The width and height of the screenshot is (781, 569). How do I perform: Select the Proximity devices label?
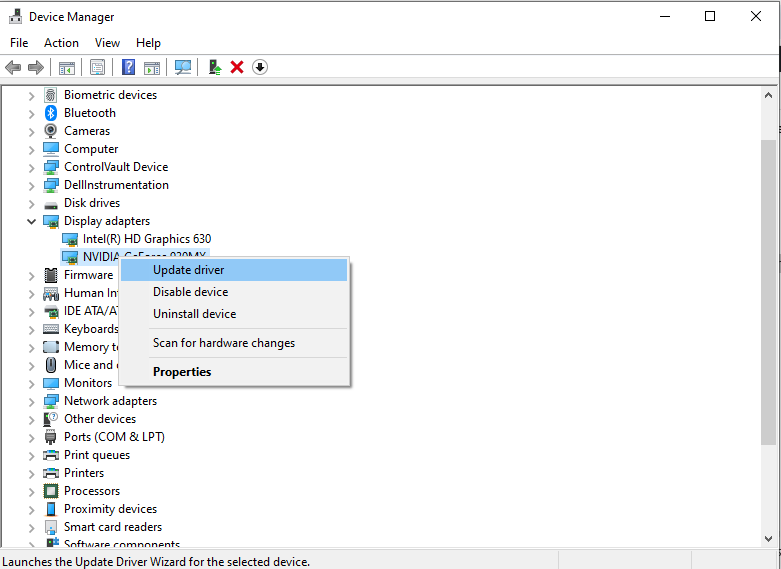110,509
